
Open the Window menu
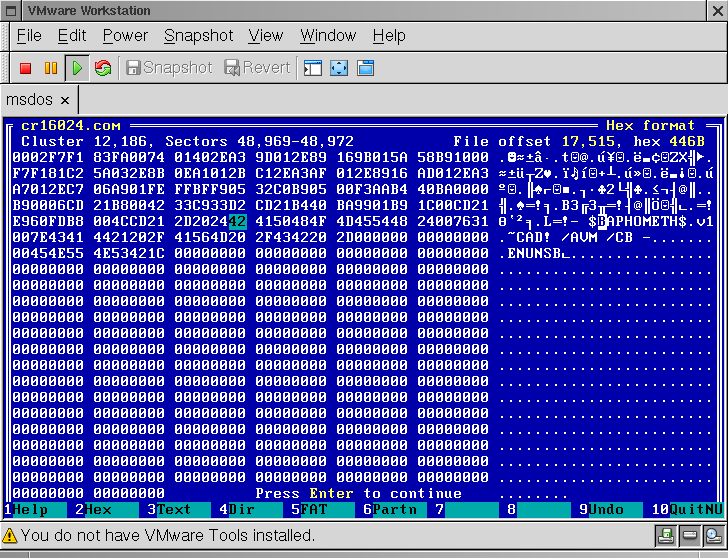328,36
